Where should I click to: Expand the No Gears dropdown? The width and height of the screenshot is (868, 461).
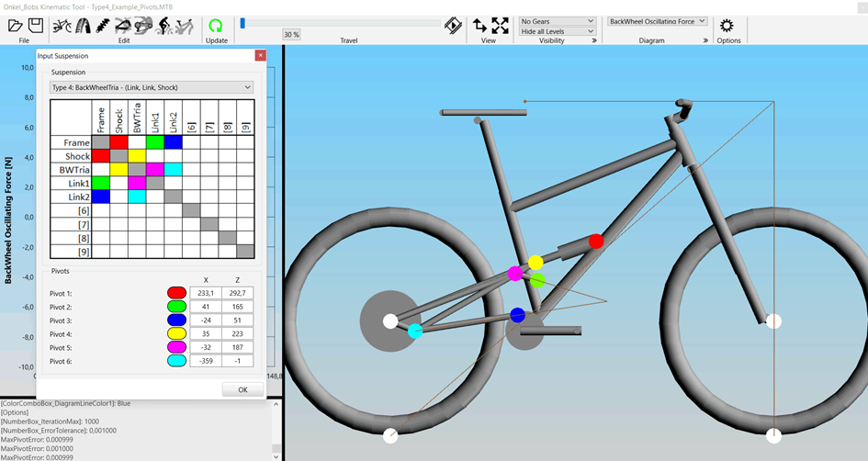pos(558,21)
